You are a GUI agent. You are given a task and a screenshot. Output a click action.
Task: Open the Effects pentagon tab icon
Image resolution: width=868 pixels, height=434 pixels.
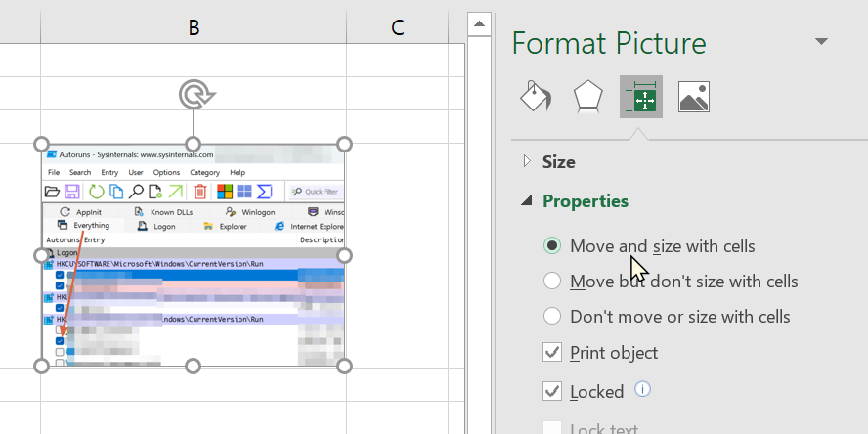(x=587, y=97)
